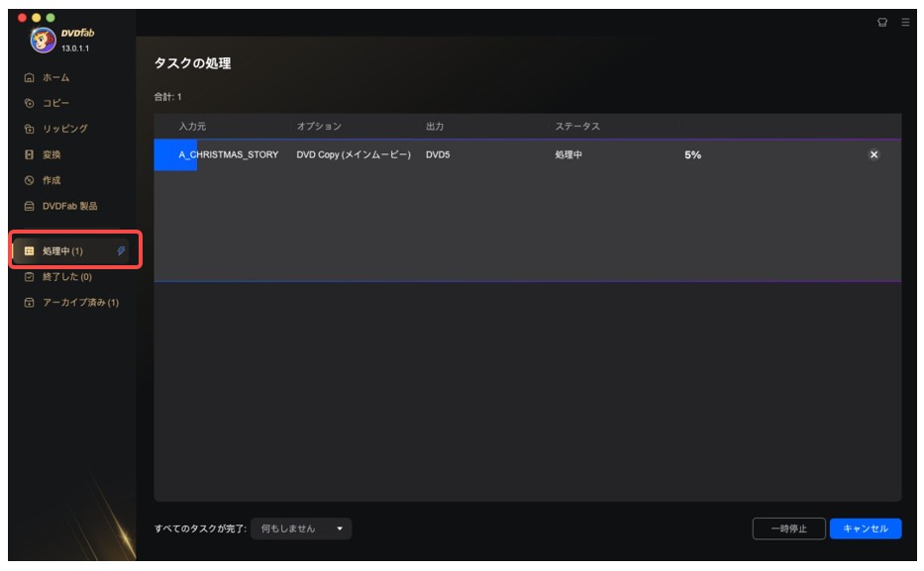Click the DVDFab 製品 icon

29,206
